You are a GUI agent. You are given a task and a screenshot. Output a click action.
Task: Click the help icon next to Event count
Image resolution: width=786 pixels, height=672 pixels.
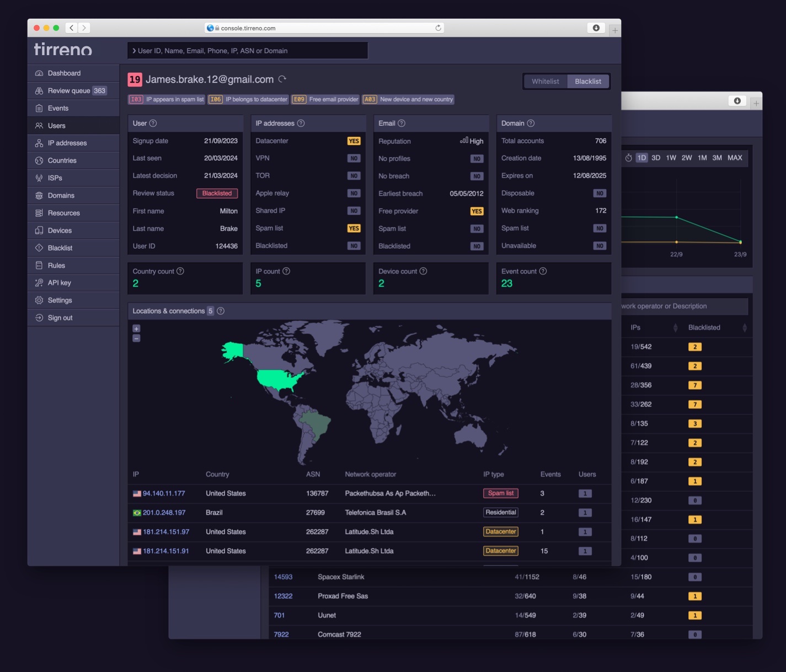click(543, 271)
